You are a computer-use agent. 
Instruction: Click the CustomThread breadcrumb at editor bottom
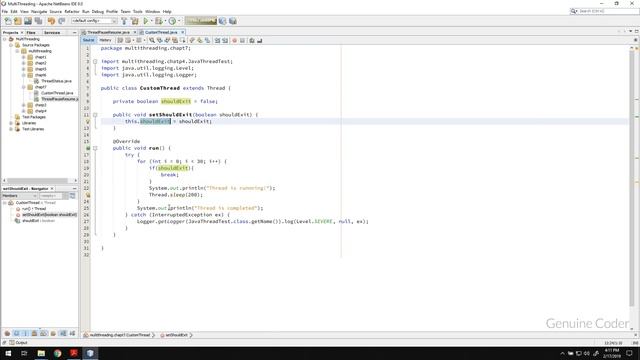117,335
